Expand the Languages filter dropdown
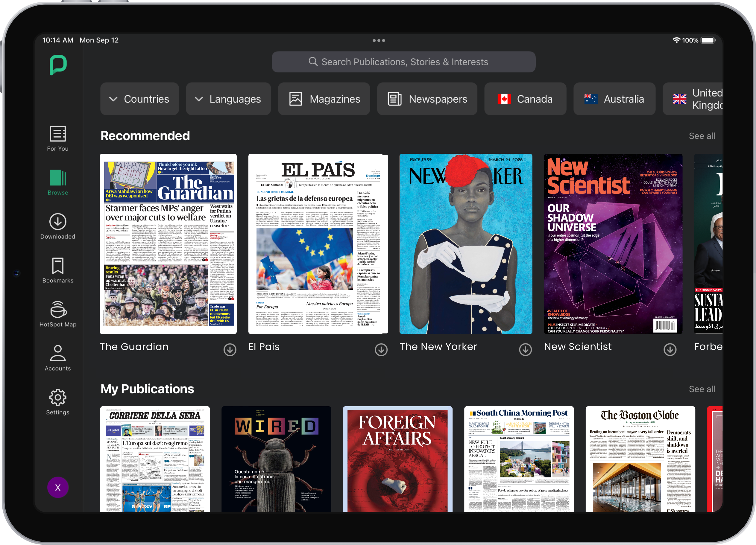The width and height of the screenshot is (756, 545). (229, 99)
